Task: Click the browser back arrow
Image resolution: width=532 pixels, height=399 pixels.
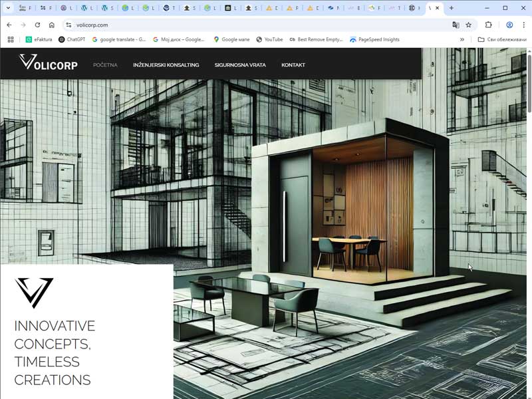Action: coord(9,25)
